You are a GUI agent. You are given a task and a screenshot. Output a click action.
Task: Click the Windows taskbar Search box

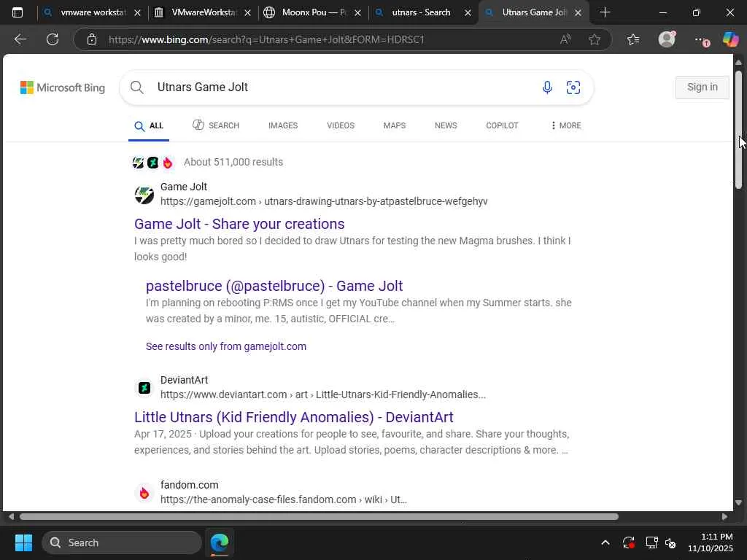point(122,542)
